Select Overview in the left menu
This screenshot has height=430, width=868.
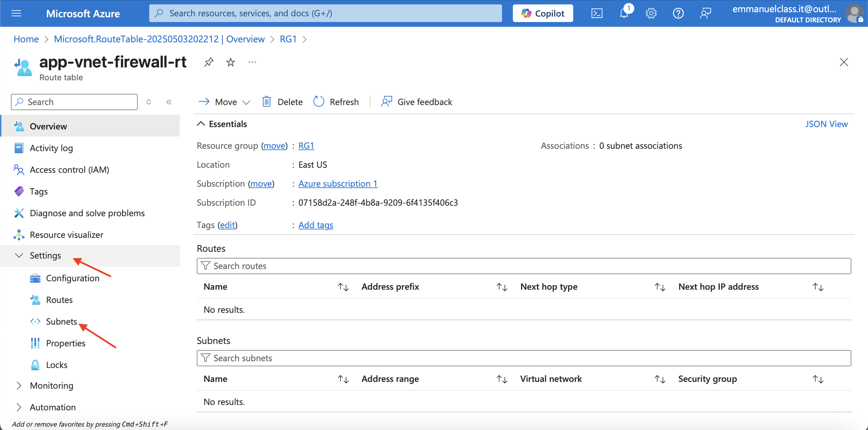[x=90, y=126]
